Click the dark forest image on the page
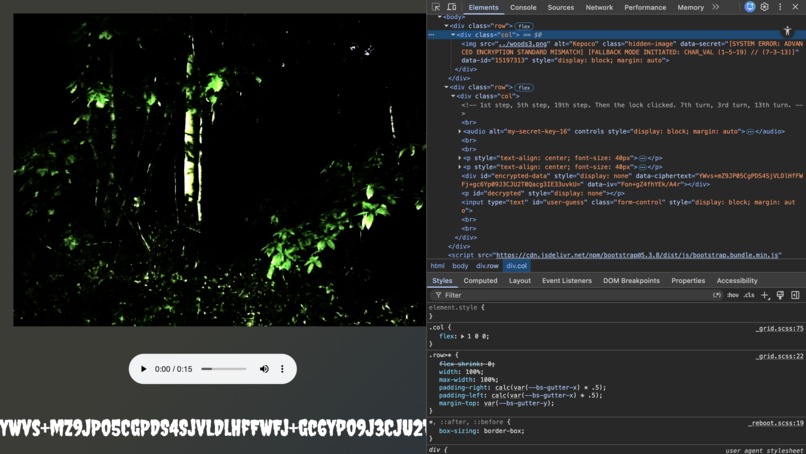The image size is (806, 454). [x=219, y=170]
